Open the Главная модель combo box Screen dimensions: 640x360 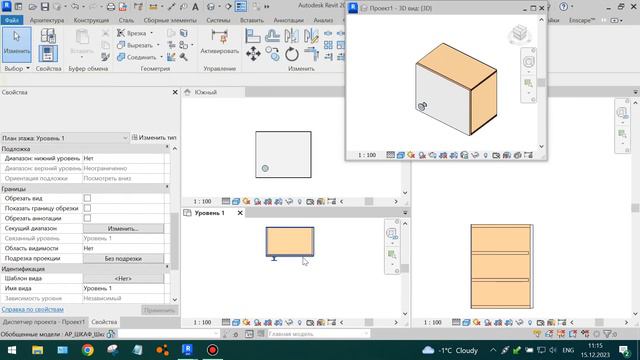(x=318, y=334)
